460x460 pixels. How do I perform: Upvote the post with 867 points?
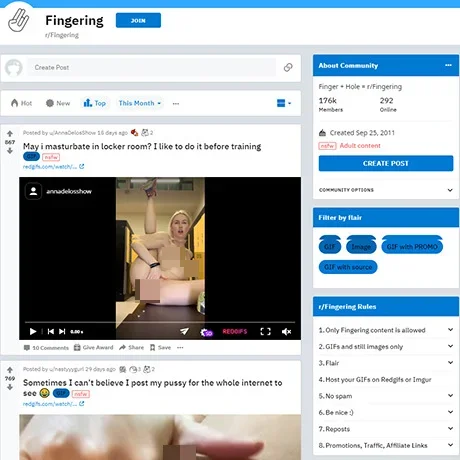(x=10, y=134)
